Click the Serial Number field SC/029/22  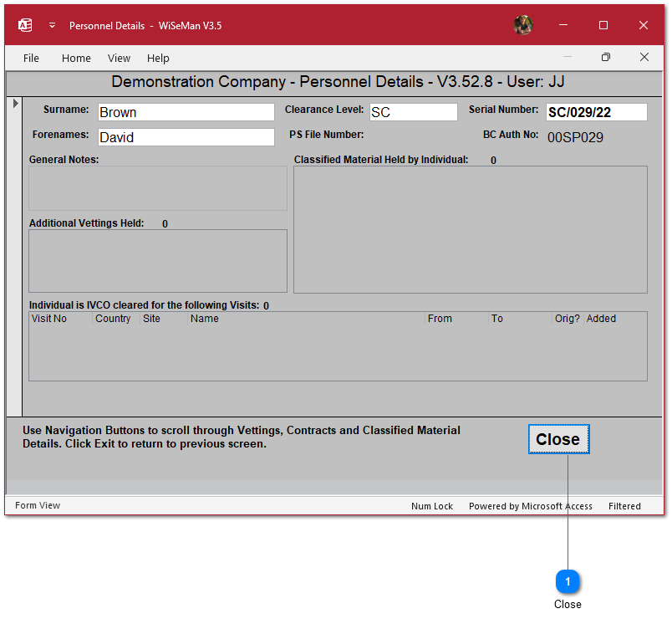point(596,112)
